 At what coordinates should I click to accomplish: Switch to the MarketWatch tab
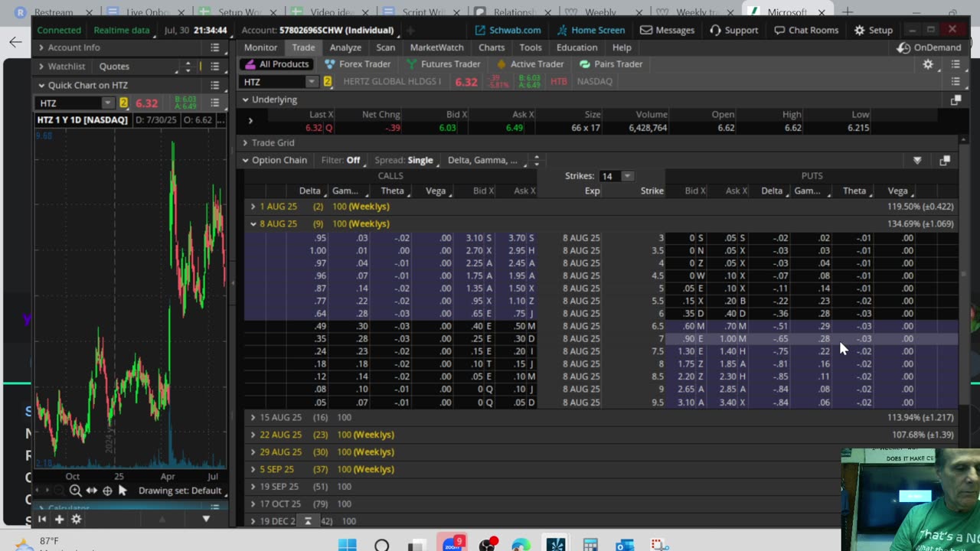coord(436,47)
